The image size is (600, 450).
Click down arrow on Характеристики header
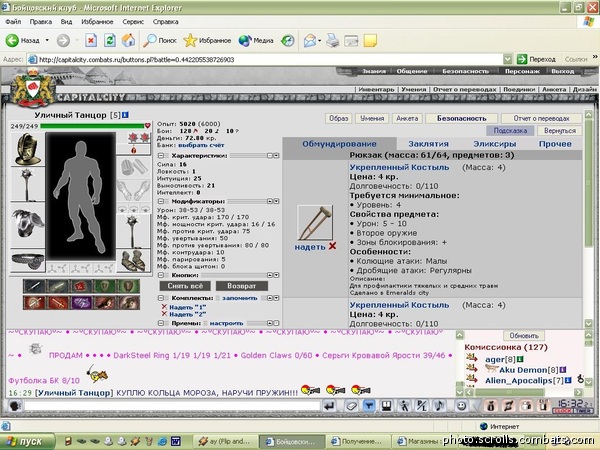pyautogui.click(x=276, y=156)
